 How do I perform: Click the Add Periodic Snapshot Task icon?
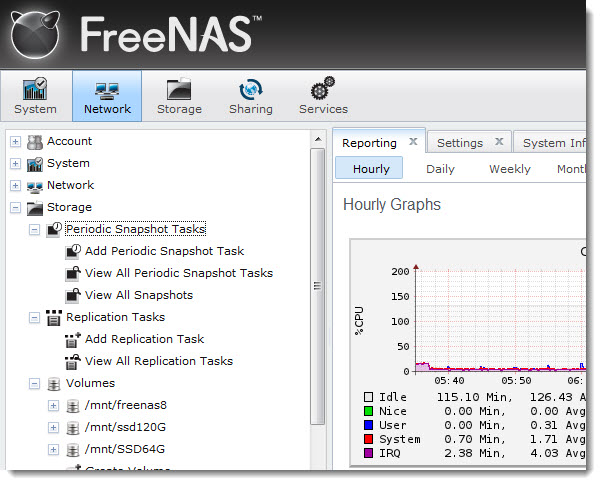(73, 252)
